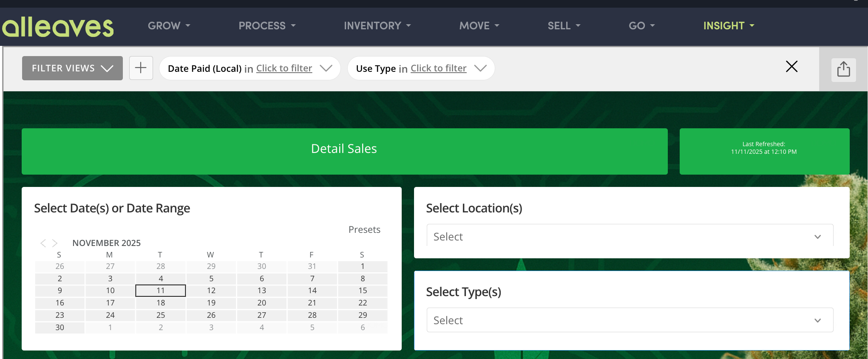Select November 18 in the calendar
The height and width of the screenshot is (359, 868).
click(x=161, y=303)
